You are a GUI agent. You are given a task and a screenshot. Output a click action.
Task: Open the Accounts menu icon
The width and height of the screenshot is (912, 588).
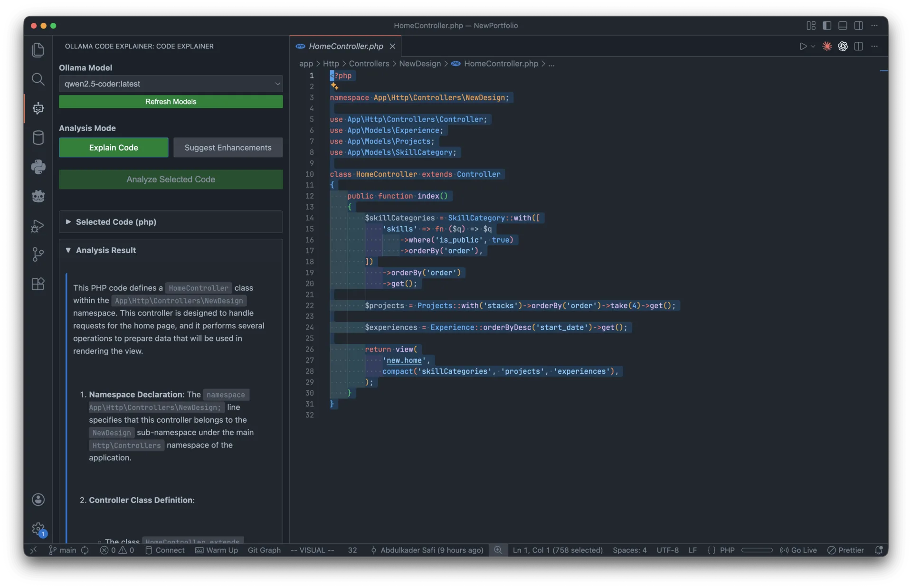point(38,499)
